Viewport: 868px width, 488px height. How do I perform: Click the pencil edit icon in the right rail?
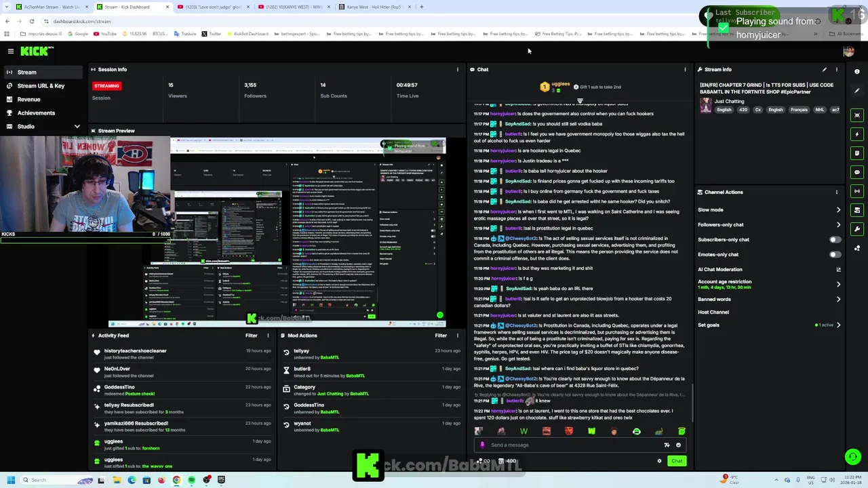tap(857, 90)
